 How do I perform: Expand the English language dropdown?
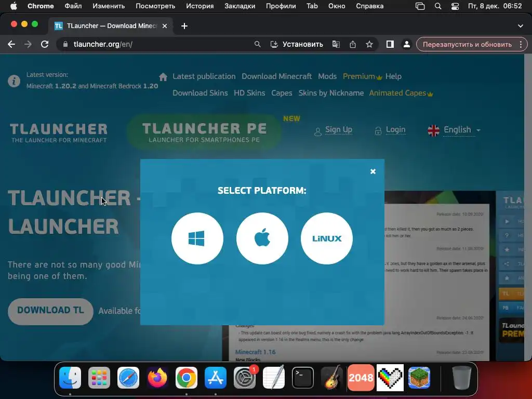[x=454, y=130]
